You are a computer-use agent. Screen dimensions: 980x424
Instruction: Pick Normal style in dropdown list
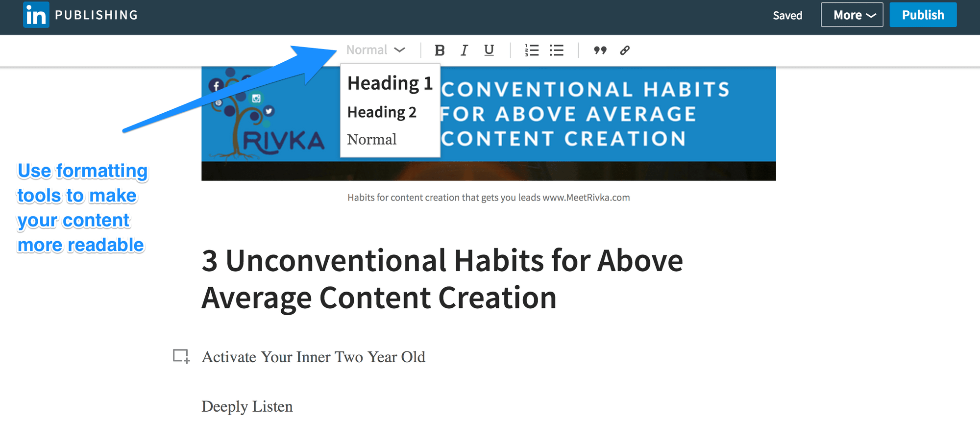pos(372,140)
